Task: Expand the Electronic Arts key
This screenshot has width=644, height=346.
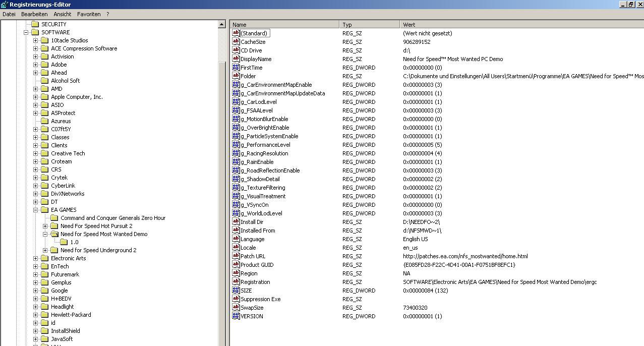Action: (36, 258)
